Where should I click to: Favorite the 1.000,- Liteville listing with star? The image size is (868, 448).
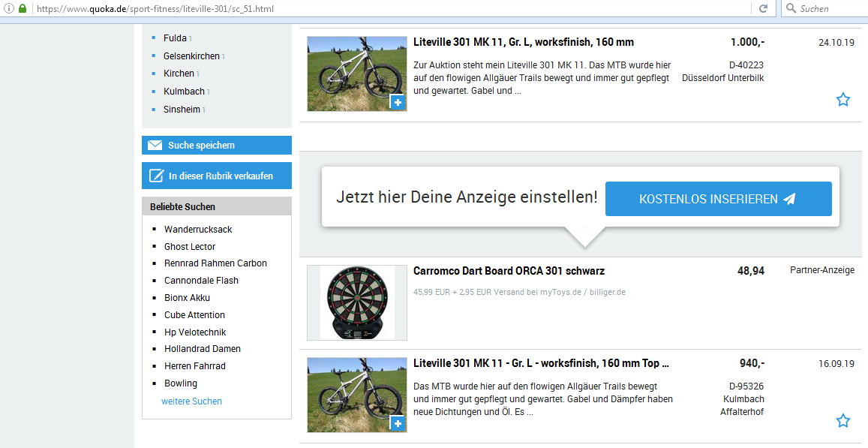842,100
